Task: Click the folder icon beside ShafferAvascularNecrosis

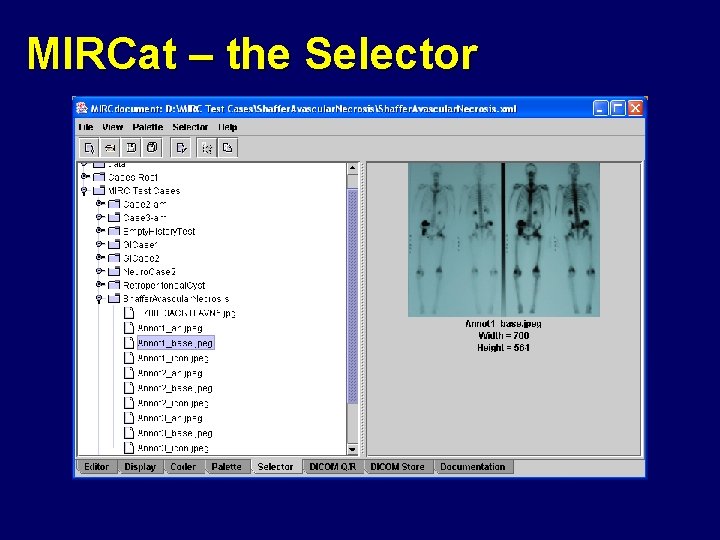Action: [x=114, y=298]
